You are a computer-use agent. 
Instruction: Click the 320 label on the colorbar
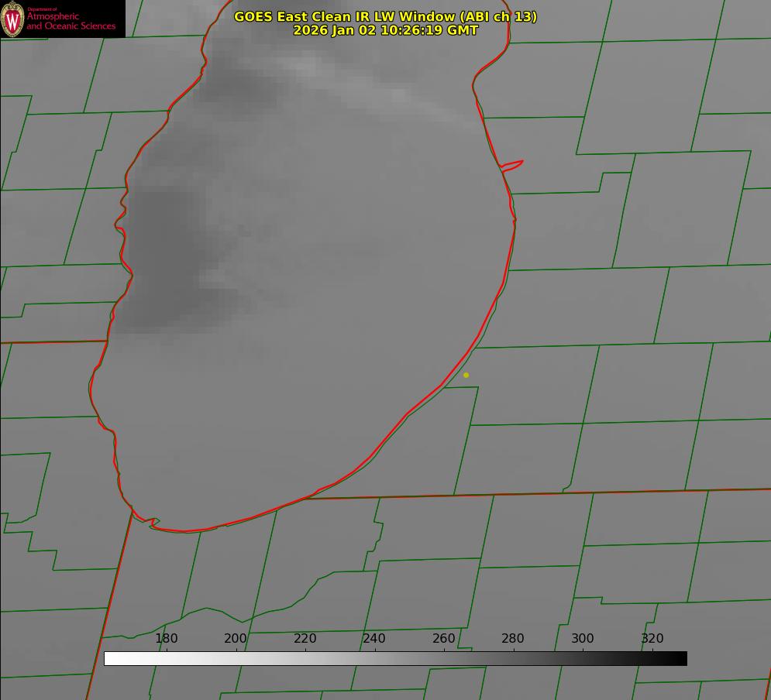pos(652,639)
